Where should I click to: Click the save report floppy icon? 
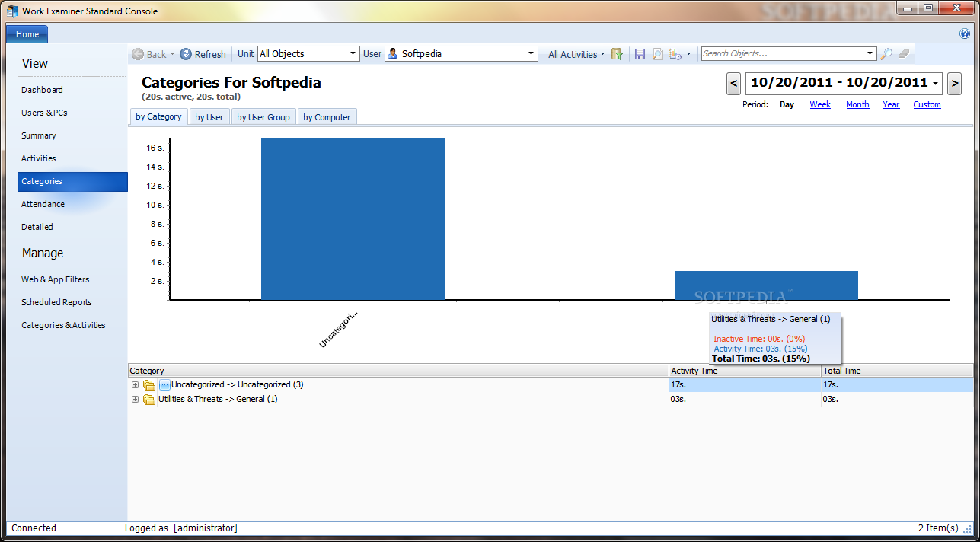click(x=640, y=54)
